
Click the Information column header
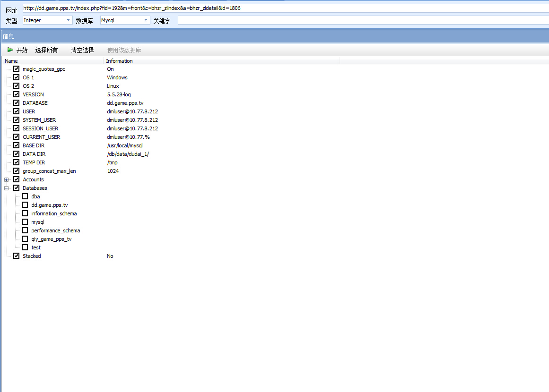tap(222, 61)
